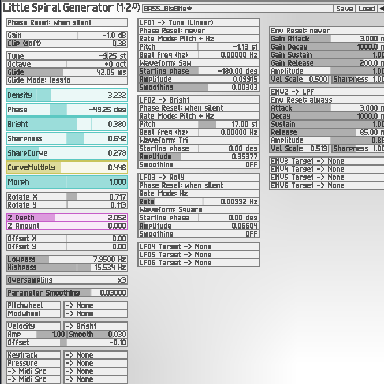Click the Parameter Smoothing slider
This screenshot has height=384, width=384.
[67, 293]
